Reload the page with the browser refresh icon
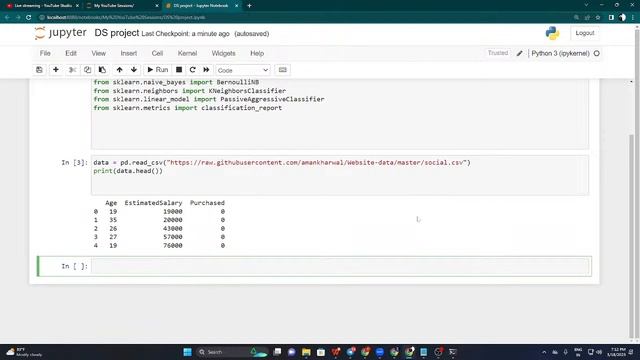This screenshot has width=640, height=360. click(29, 18)
